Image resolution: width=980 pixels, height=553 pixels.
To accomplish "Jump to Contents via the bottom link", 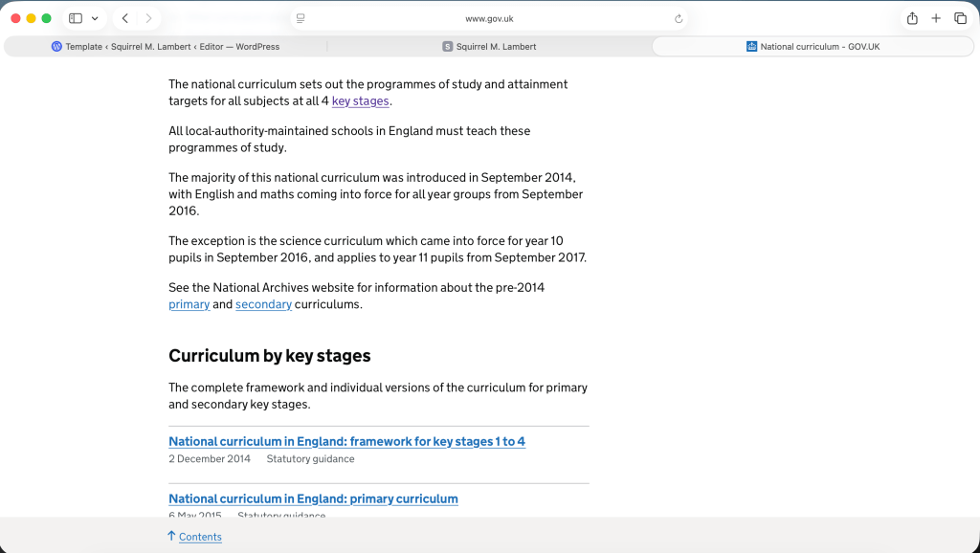I will 200,537.
